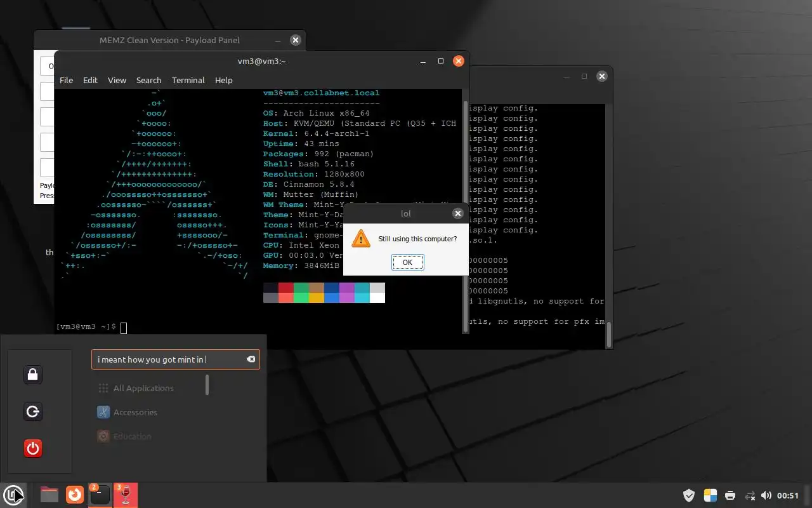Click the red swatch in the top color row

286,288
